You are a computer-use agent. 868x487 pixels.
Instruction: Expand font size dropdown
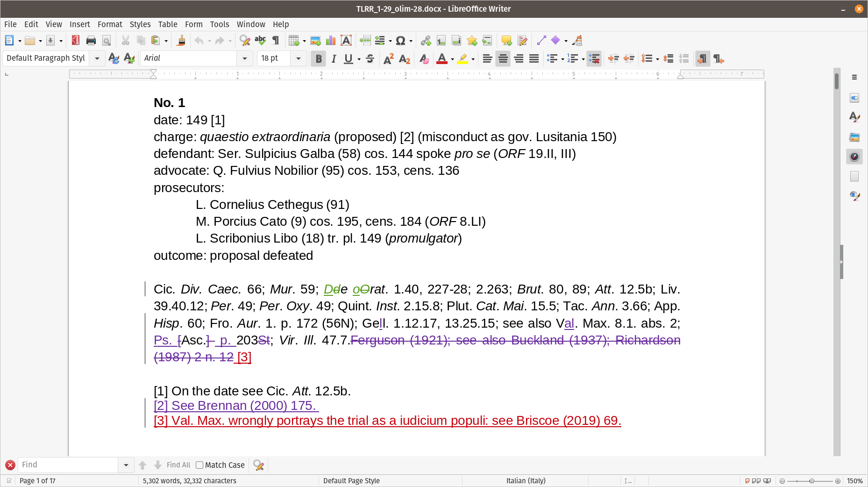click(299, 58)
